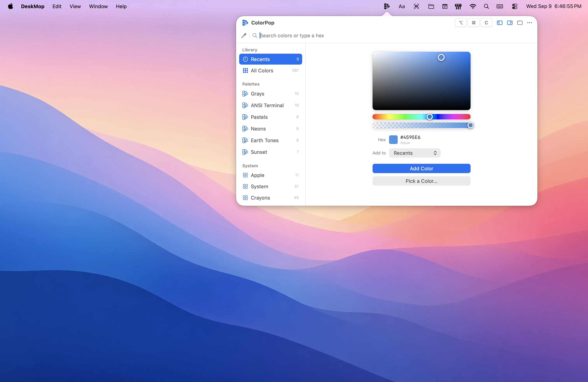Click the Aa font menu bar icon
Viewport: 588px width, 382px height.
pos(402,6)
